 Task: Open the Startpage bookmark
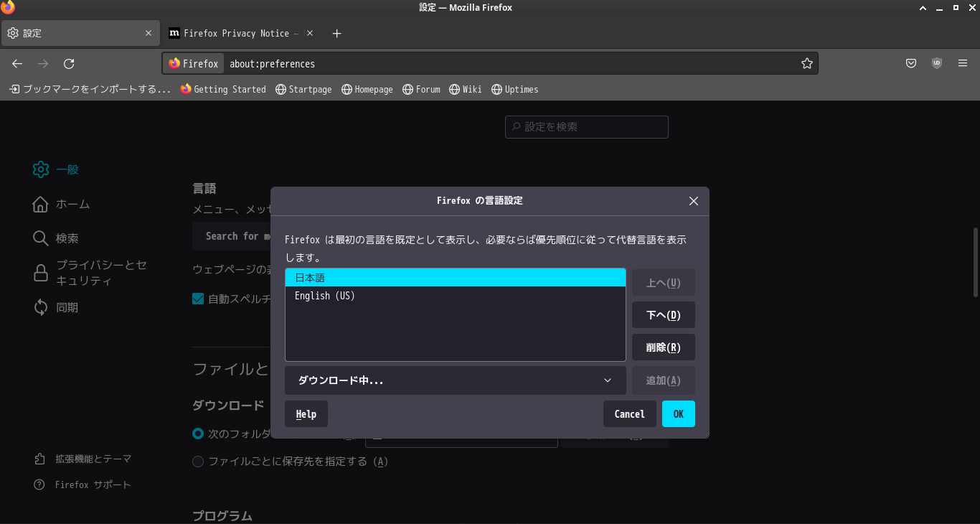(303, 90)
